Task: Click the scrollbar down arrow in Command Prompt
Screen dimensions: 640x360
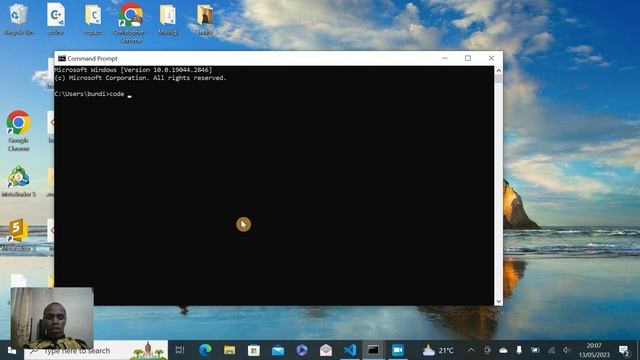Action: pos(498,301)
